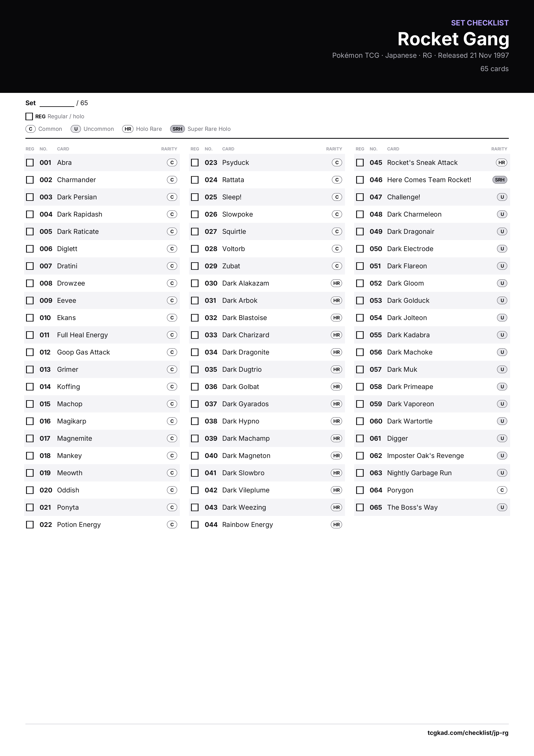Click the Uncommon U legend badge
This screenshot has height=756, width=534.
tap(76, 129)
